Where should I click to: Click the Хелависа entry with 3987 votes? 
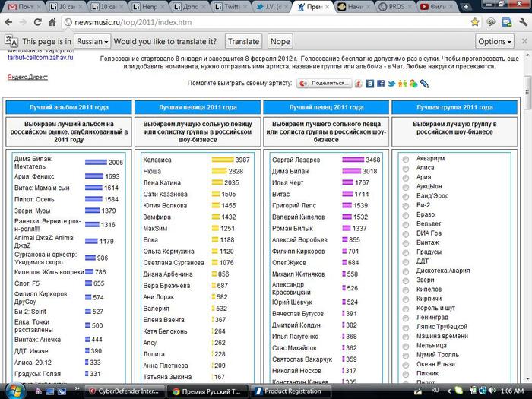[196, 160]
